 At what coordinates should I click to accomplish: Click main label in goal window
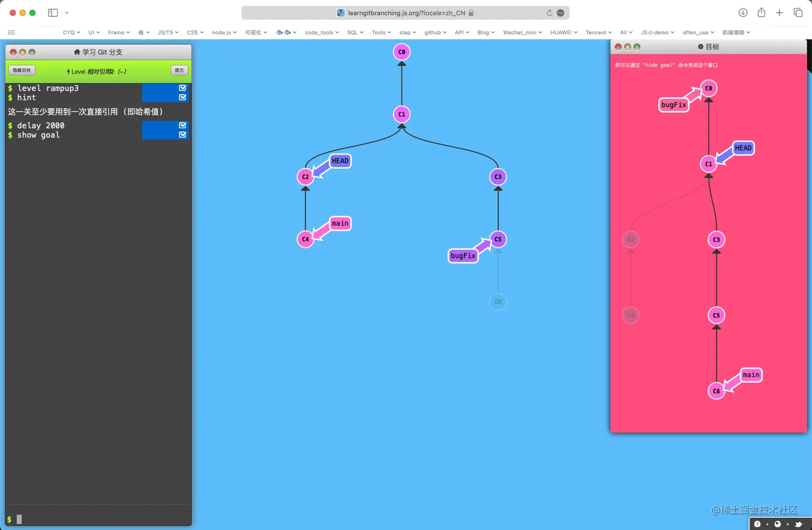coord(751,375)
